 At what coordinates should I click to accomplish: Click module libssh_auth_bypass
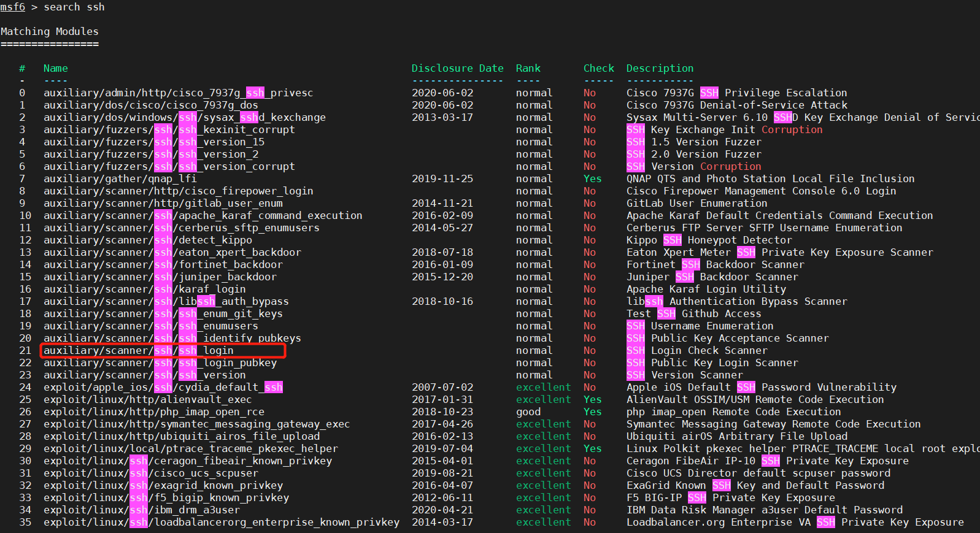click(166, 301)
